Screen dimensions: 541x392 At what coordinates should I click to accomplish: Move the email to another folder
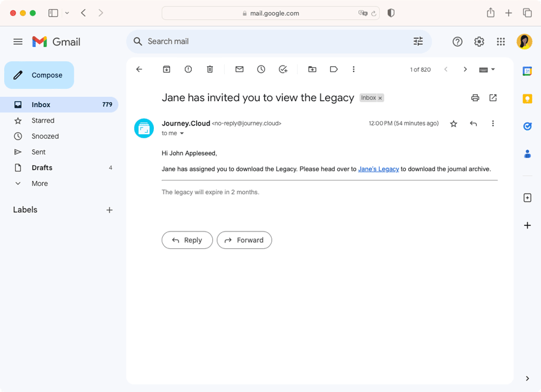click(x=312, y=69)
